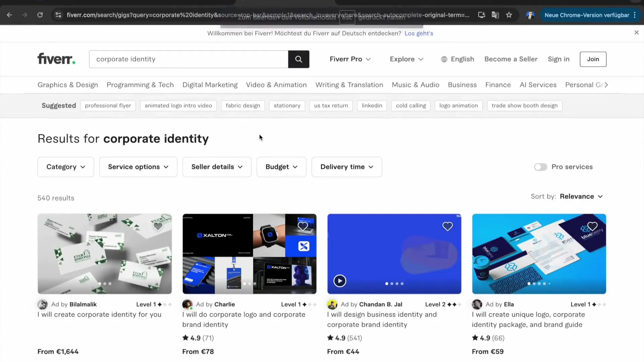Play the video on Chandan's gig
Image resolution: width=644 pixels, height=362 pixels.
[x=340, y=281]
